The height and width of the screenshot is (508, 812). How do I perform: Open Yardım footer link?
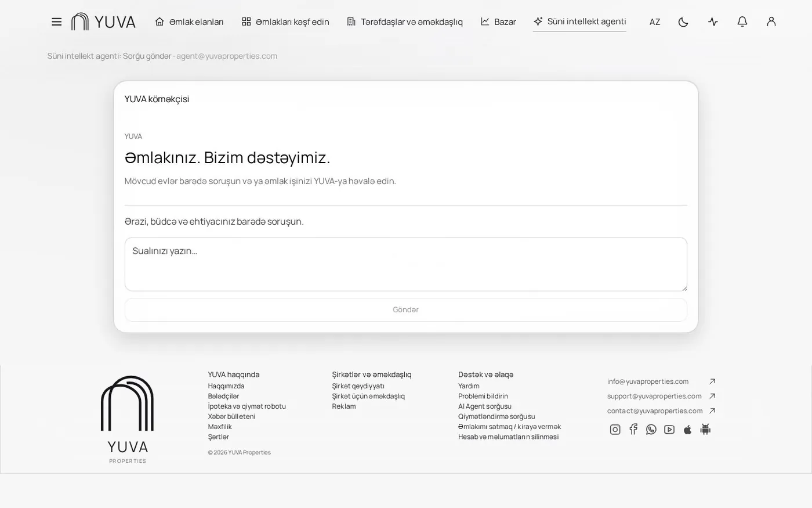tap(469, 386)
